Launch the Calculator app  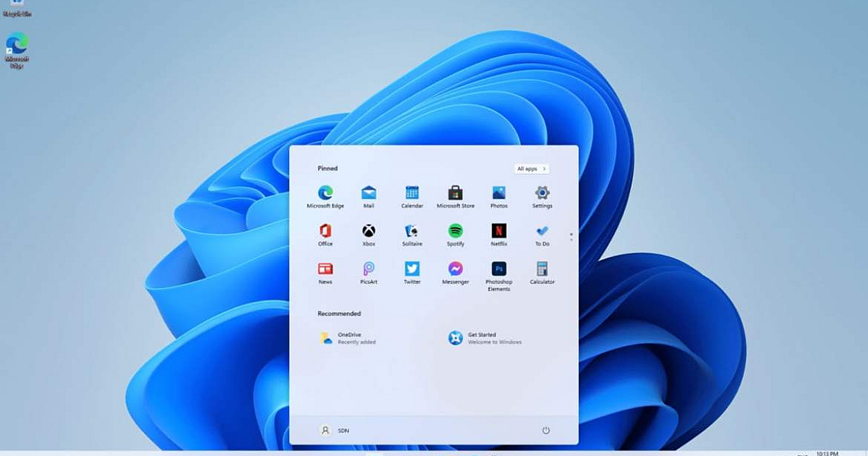[542, 273]
